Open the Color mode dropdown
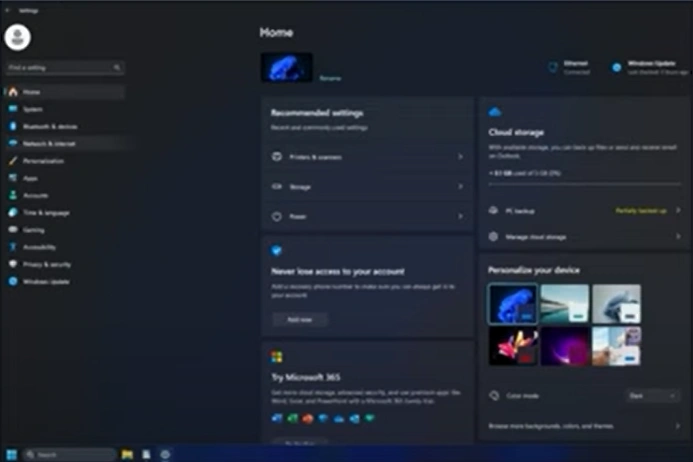 [654, 396]
